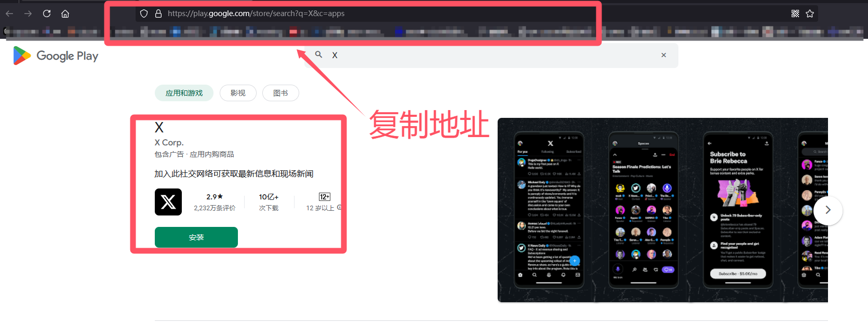Bookmark this page with the star icon
Screen dimensions: 868x324
click(810, 14)
